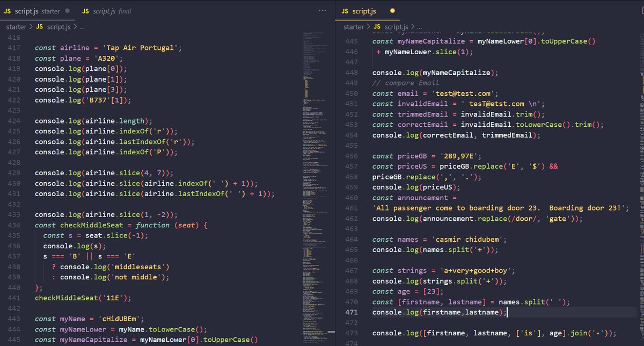Click the JS icon on script.js starter tab
644x346 pixels.
click(8, 11)
